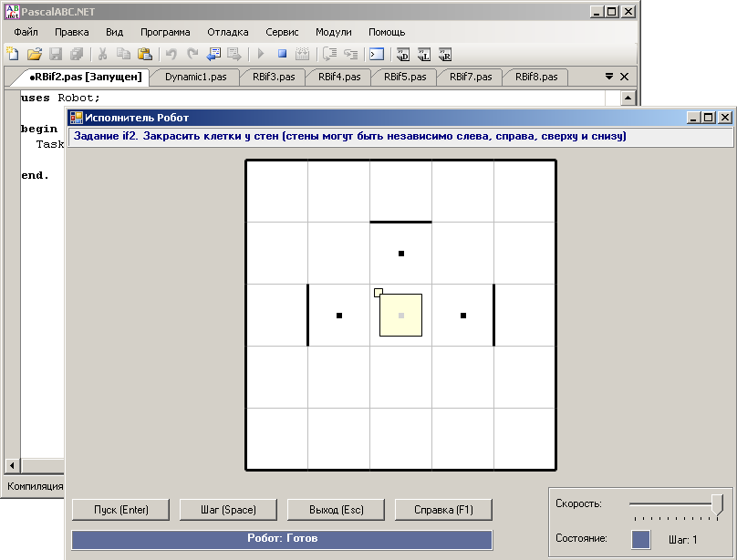
Task: Switch to the Dynamic1.pas tab
Action: tap(195, 77)
